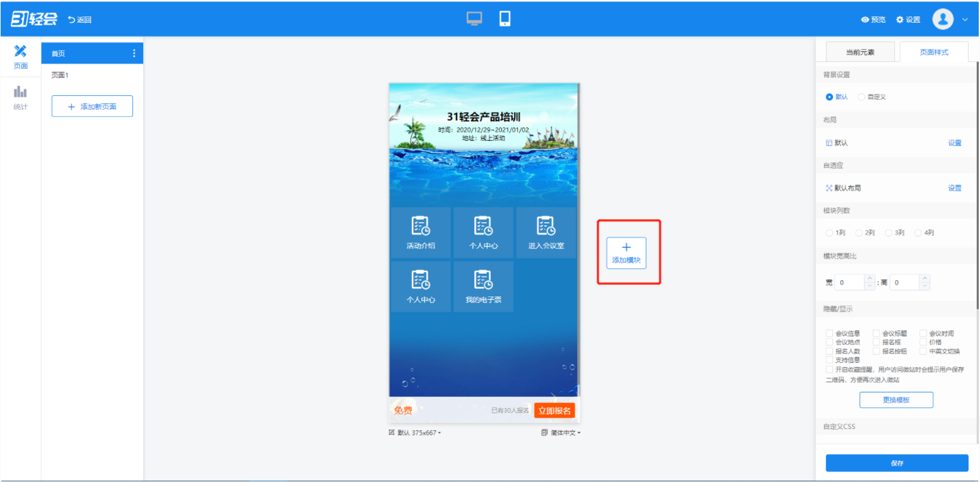980x482 pixels.
Task: Increase 宽 value with up arrow
Action: click(870, 278)
